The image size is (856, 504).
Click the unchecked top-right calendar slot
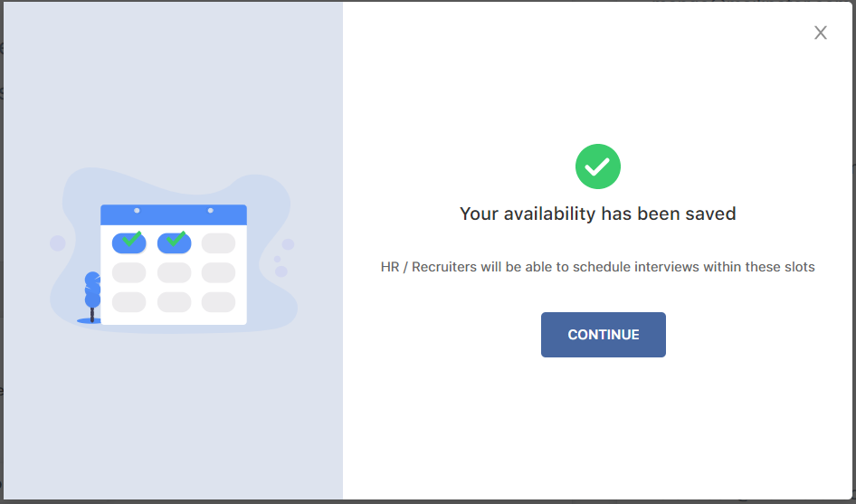click(x=218, y=242)
